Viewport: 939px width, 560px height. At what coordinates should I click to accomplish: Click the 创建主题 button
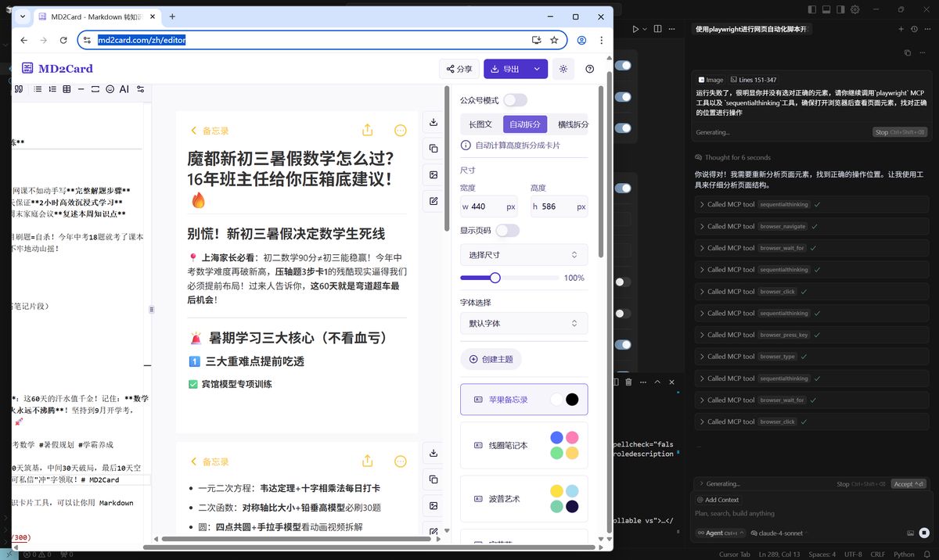491,359
